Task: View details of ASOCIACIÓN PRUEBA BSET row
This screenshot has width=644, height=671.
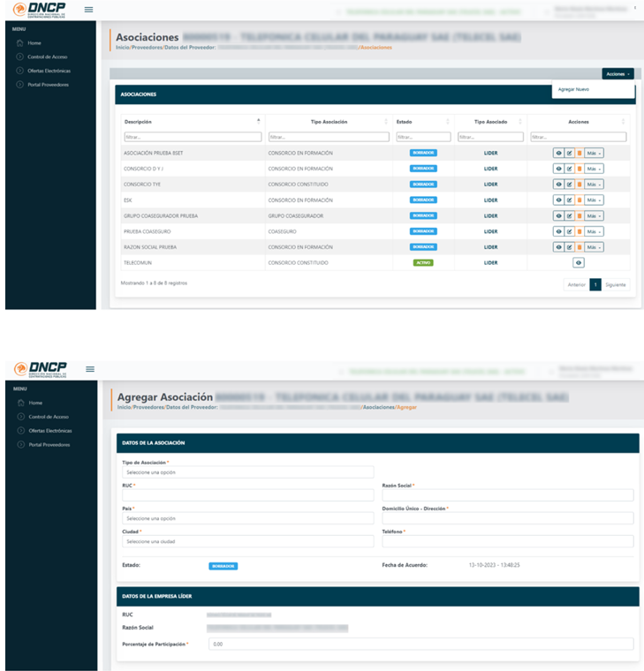Action: (558, 153)
